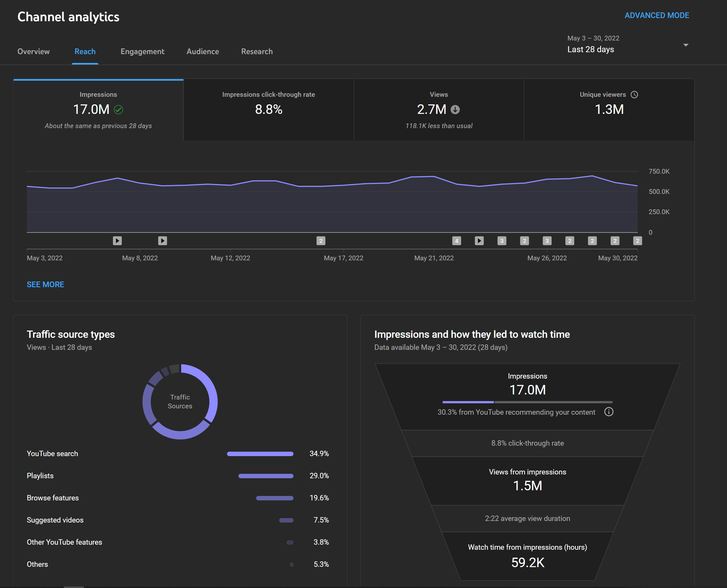Select the Reach tab
Image resolution: width=727 pixels, height=588 pixels.
(x=85, y=52)
